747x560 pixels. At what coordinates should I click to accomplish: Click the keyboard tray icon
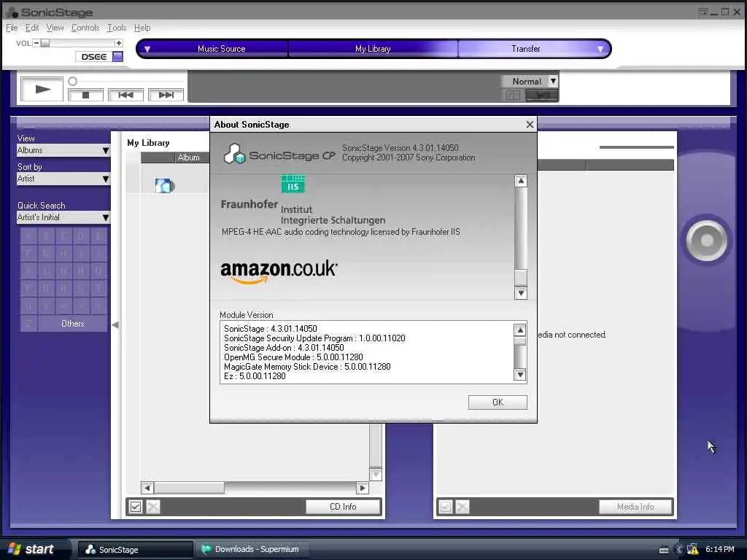pos(664,550)
